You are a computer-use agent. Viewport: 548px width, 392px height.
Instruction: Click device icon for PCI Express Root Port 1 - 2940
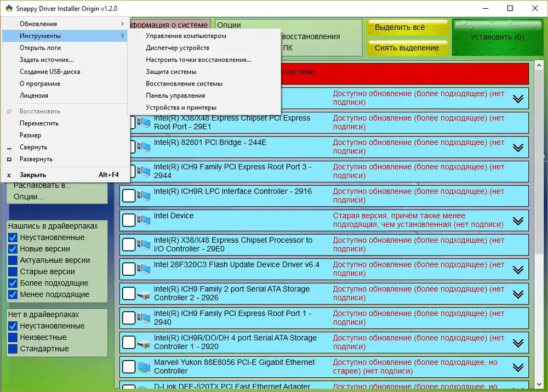click(144, 318)
